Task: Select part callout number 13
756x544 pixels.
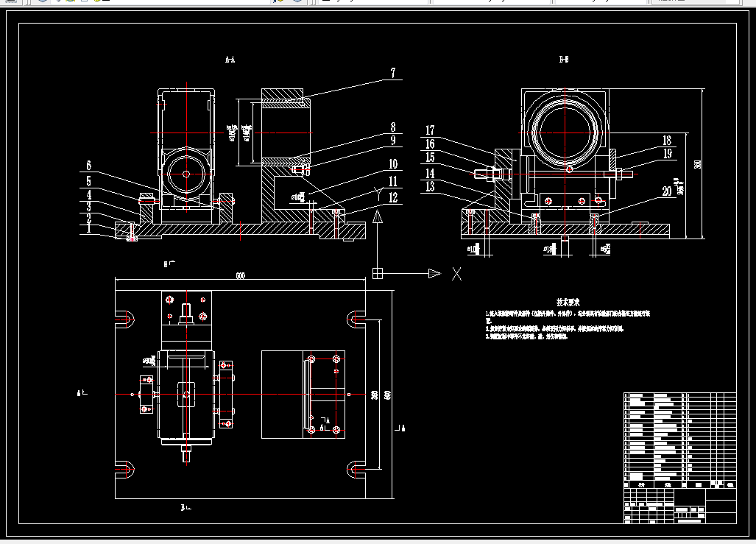Action: click(430, 186)
